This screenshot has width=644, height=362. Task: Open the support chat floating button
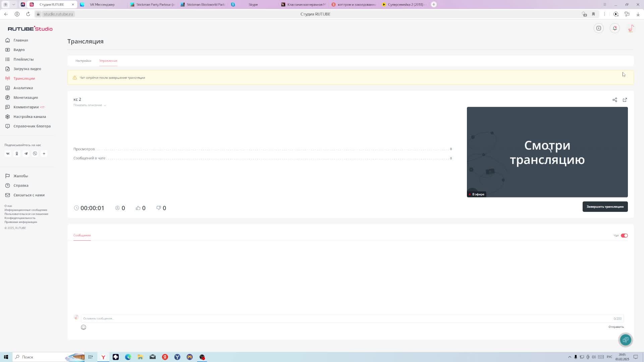625,340
